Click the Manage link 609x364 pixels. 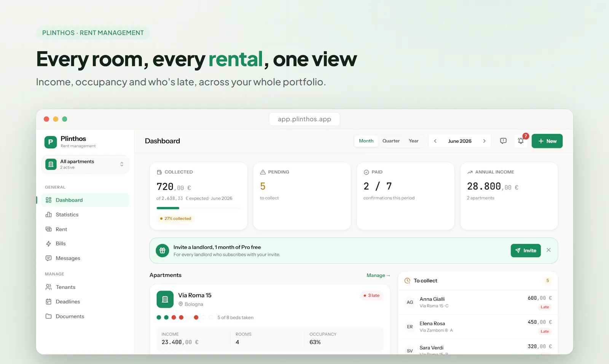pyautogui.click(x=378, y=275)
